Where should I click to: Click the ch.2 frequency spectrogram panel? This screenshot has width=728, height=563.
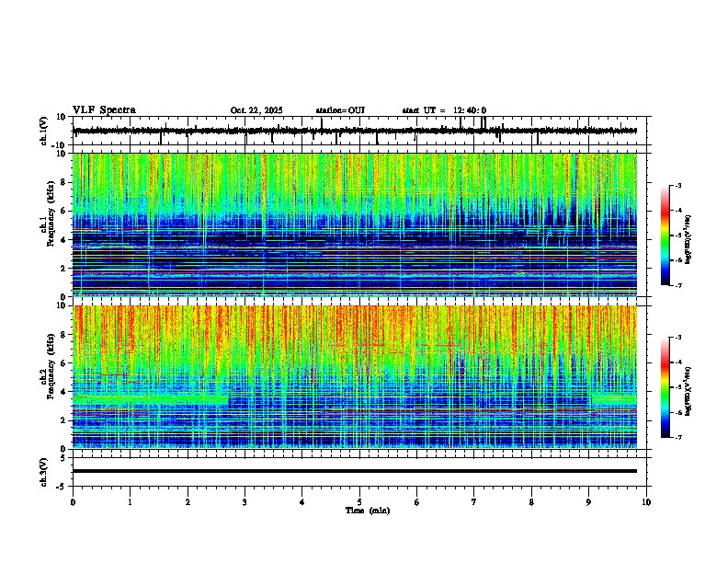(x=355, y=377)
